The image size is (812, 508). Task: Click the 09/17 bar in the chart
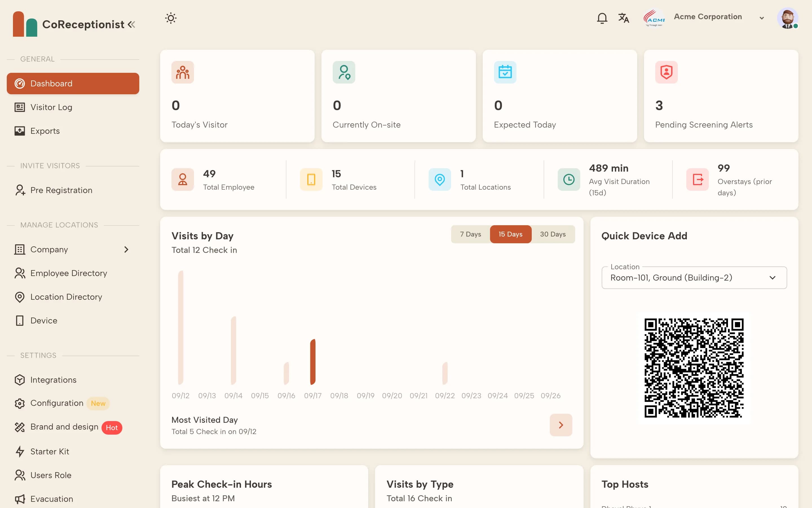point(313,362)
